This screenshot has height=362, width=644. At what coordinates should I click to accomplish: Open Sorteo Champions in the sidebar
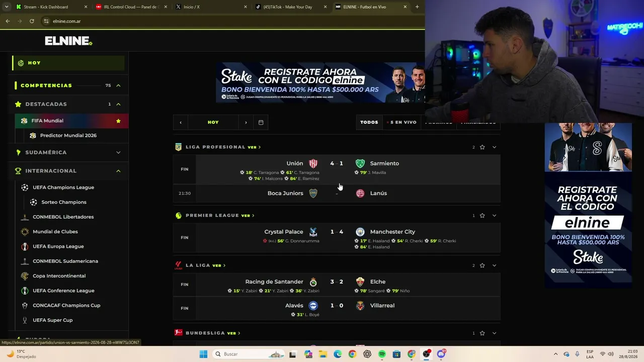64,202
